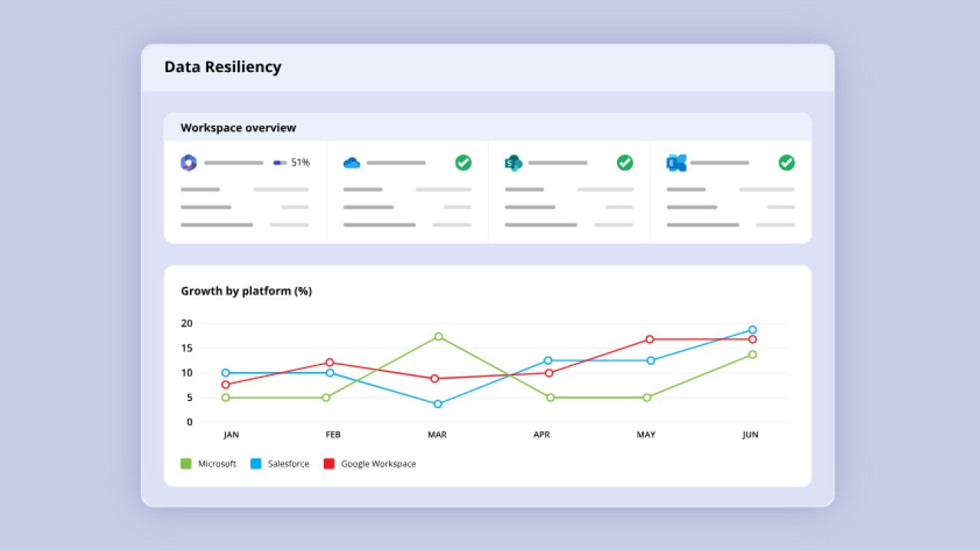The width and height of the screenshot is (980, 551).
Task: Click the Microsoft 365 Copilot icon
Action: point(188,162)
